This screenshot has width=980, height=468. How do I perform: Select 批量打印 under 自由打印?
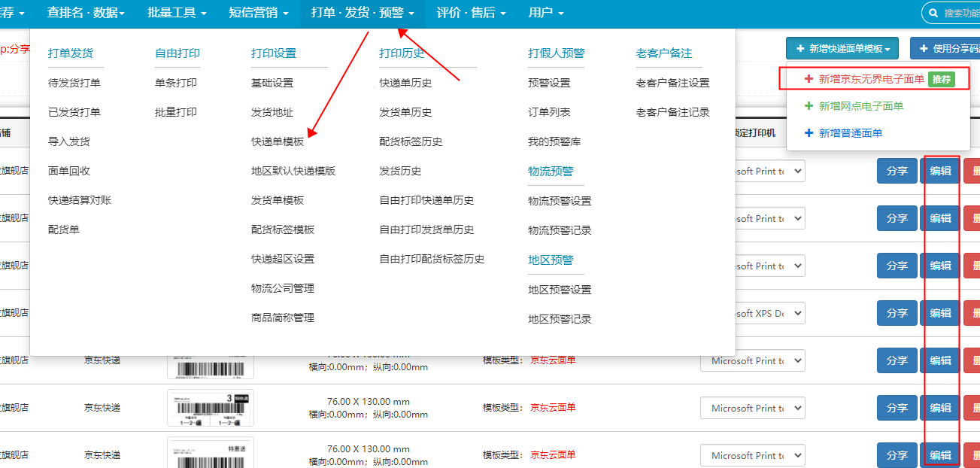pyautogui.click(x=176, y=112)
